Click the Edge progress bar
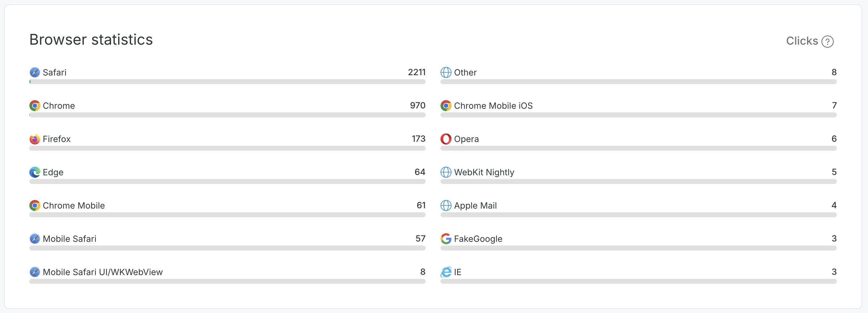Screen dimensions: 868x313 (227, 181)
